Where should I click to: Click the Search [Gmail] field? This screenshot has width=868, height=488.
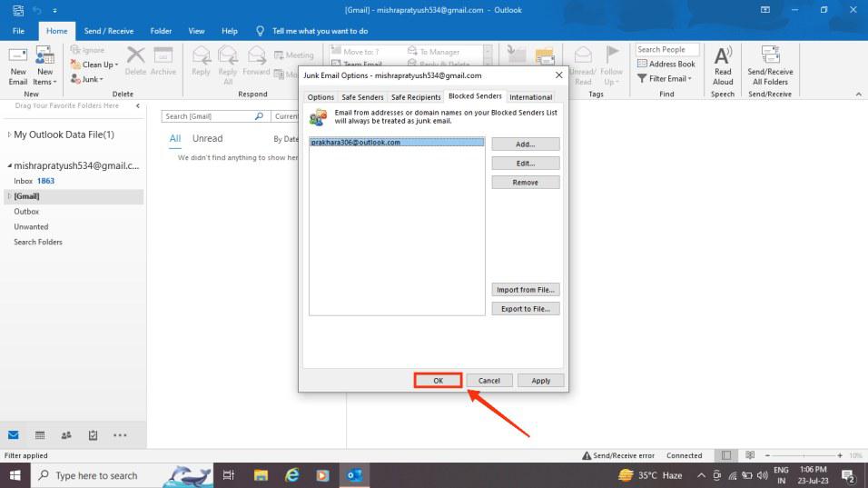pyautogui.click(x=208, y=116)
